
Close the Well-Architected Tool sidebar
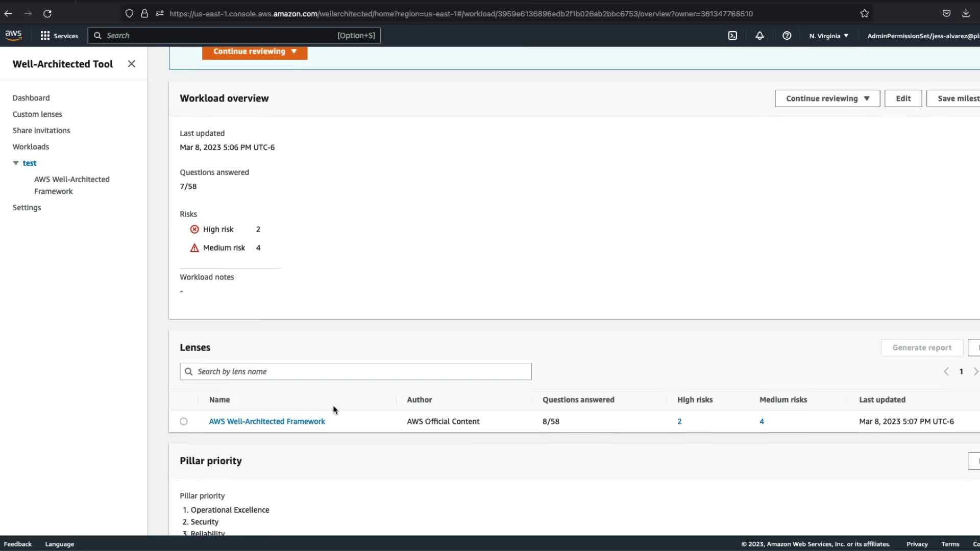click(x=131, y=64)
